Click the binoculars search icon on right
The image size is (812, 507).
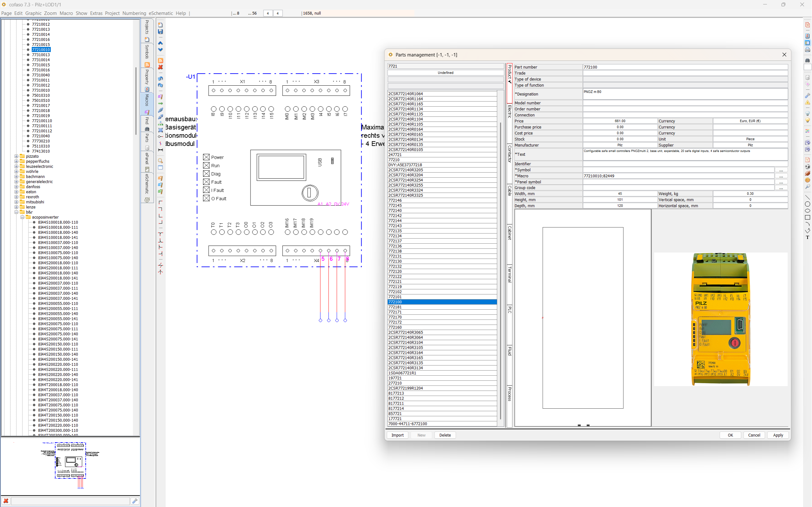coord(807,60)
